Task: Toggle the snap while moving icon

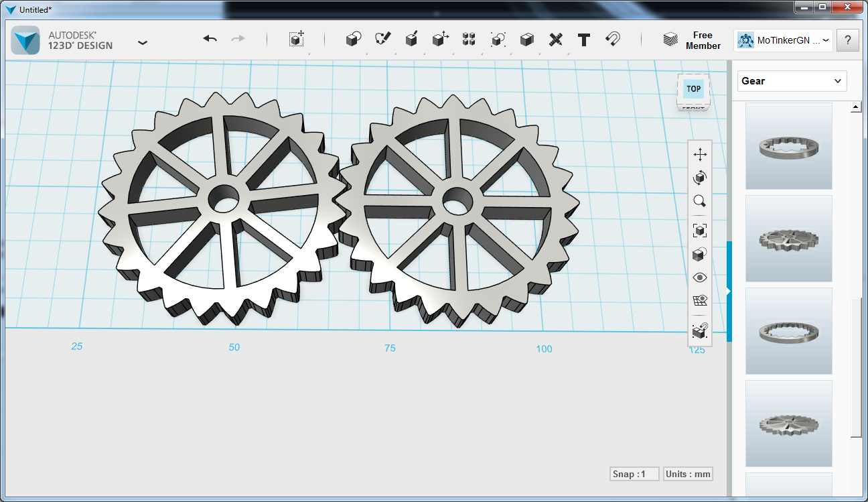Action: pos(700,330)
